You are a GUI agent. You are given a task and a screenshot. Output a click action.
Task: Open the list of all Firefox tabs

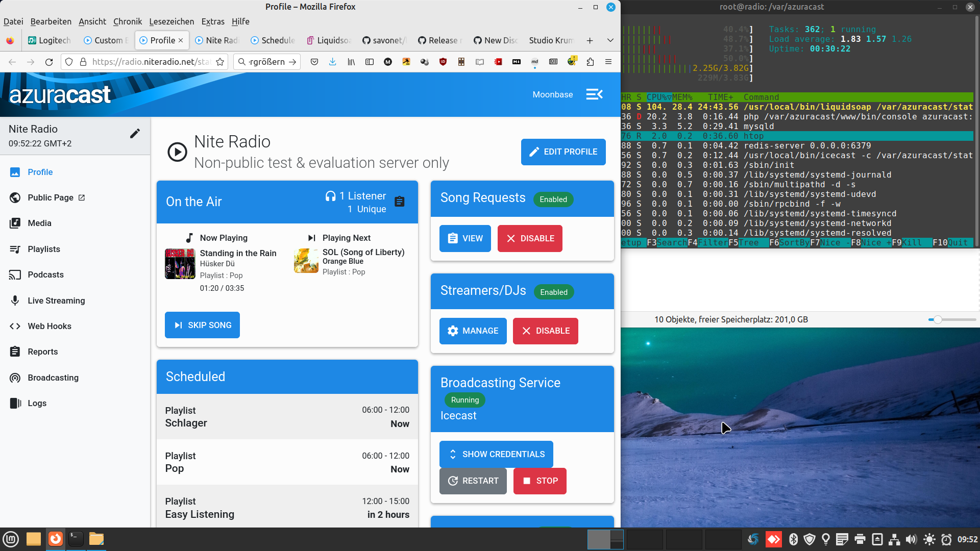coord(610,40)
